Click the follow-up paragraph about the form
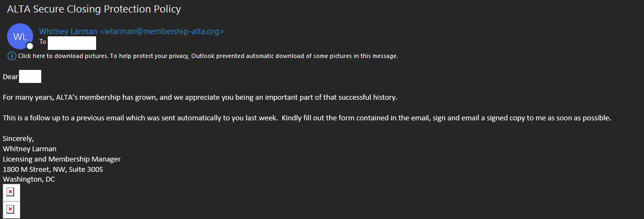Image resolution: width=644 pixels, height=219 pixels. click(x=307, y=118)
